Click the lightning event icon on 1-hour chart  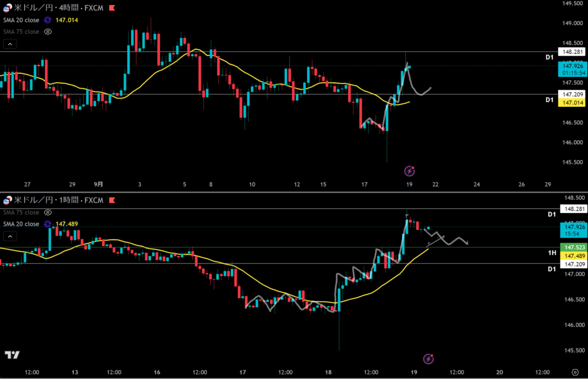(428, 359)
